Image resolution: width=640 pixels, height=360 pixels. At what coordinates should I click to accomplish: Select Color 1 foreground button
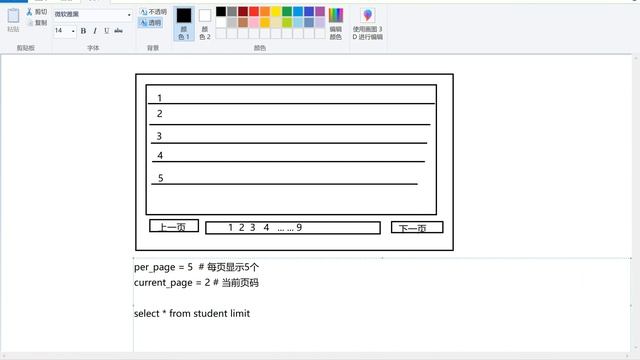184,24
